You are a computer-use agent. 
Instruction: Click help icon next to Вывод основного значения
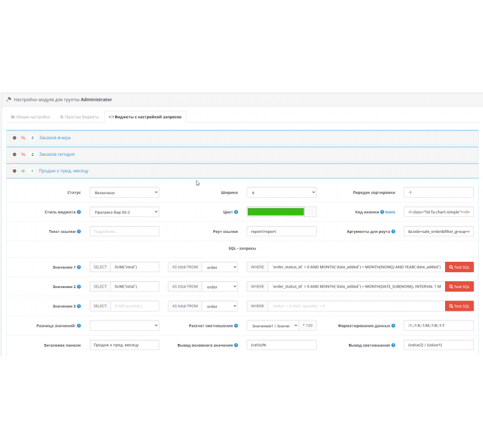[236, 345]
